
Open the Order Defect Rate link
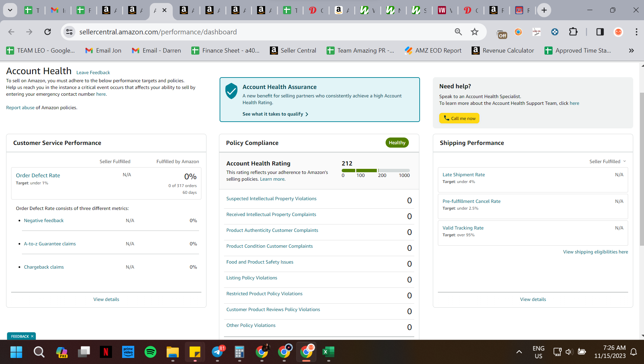(x=38, y=176)
